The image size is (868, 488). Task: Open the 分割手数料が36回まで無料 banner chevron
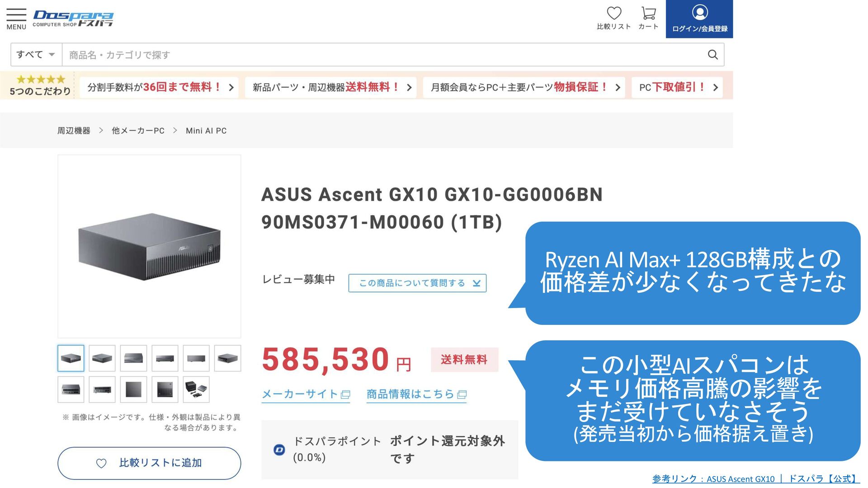[231, 87]
